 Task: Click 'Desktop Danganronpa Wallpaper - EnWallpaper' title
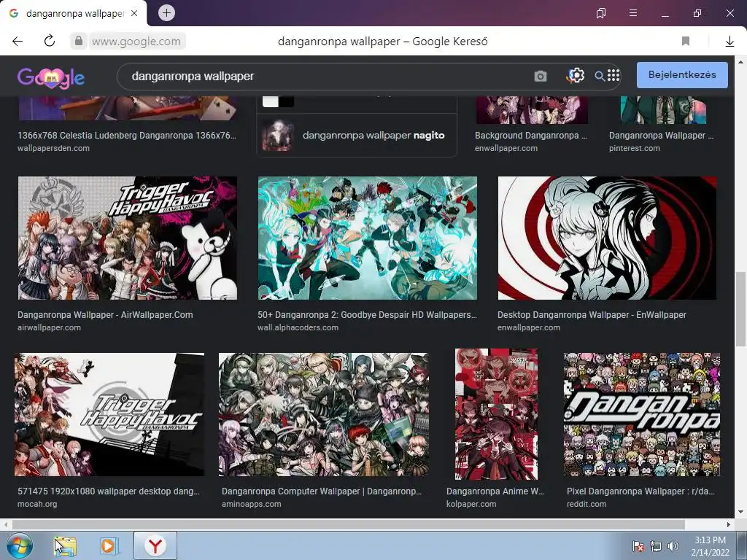click(592, 315)
